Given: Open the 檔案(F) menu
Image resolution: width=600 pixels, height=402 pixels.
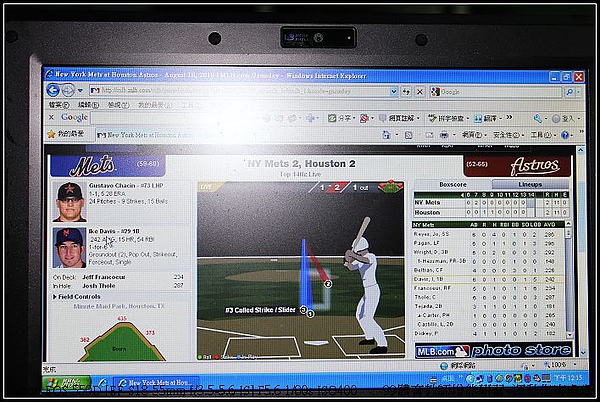Looking at the screenshot, I should [59, 104].
